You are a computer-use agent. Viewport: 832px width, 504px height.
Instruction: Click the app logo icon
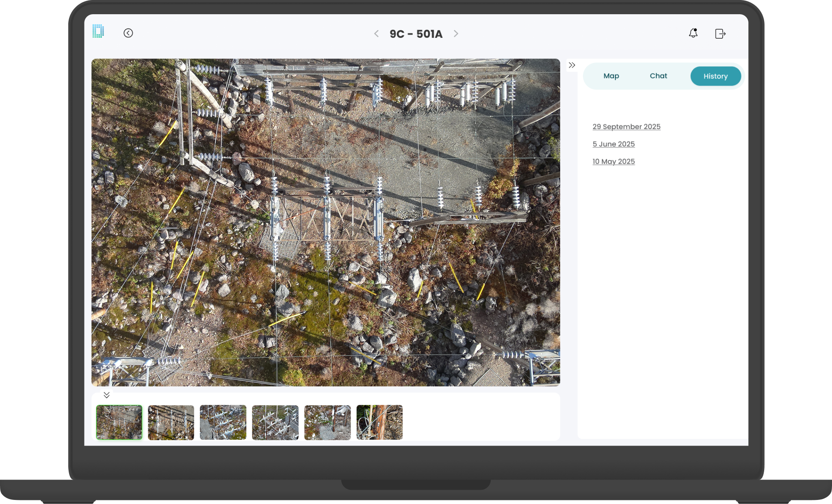(x=98, y=31)
